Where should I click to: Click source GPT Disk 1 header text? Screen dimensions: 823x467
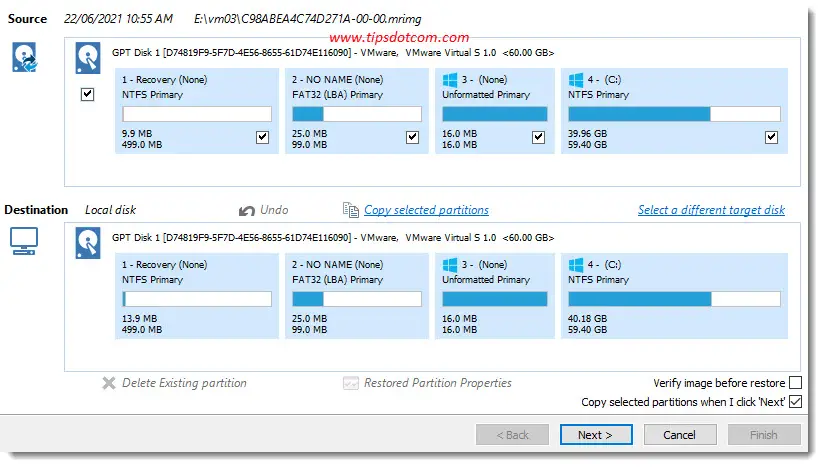point(333,52)
